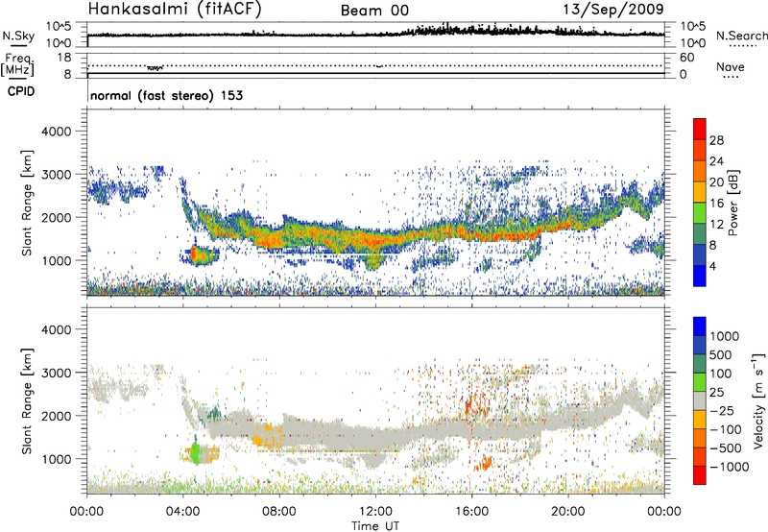Click the "16" power colorbar label
This screenshot has width=768, height=532.
716,204
